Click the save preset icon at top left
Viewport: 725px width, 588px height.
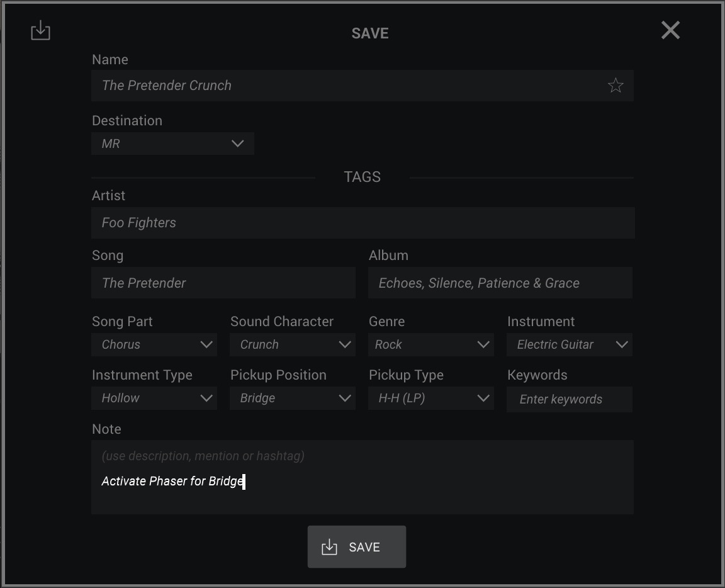[x=41, y=31]
